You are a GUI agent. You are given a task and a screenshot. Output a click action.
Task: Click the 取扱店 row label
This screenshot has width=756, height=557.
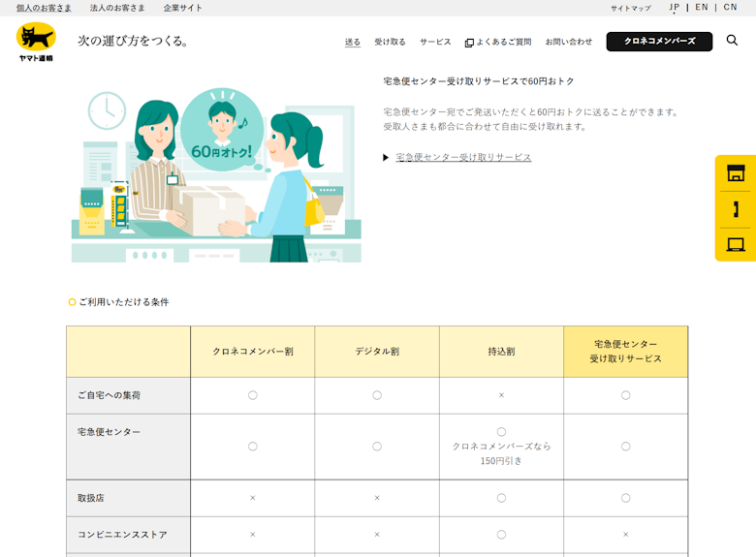[x=91, y=498]
